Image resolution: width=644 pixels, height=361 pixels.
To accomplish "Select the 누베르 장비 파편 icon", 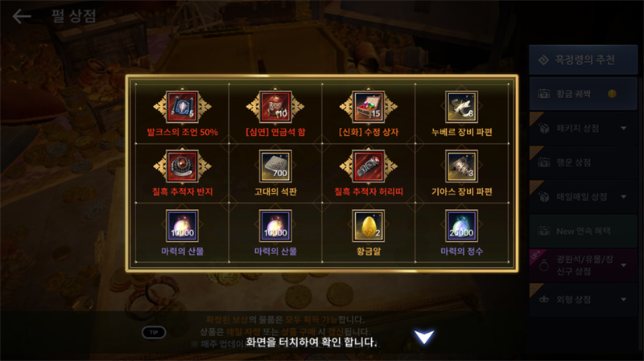I will tap(461, 107).
